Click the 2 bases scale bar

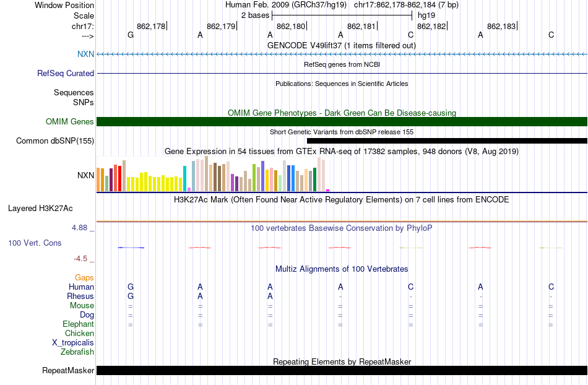(342, 15)
